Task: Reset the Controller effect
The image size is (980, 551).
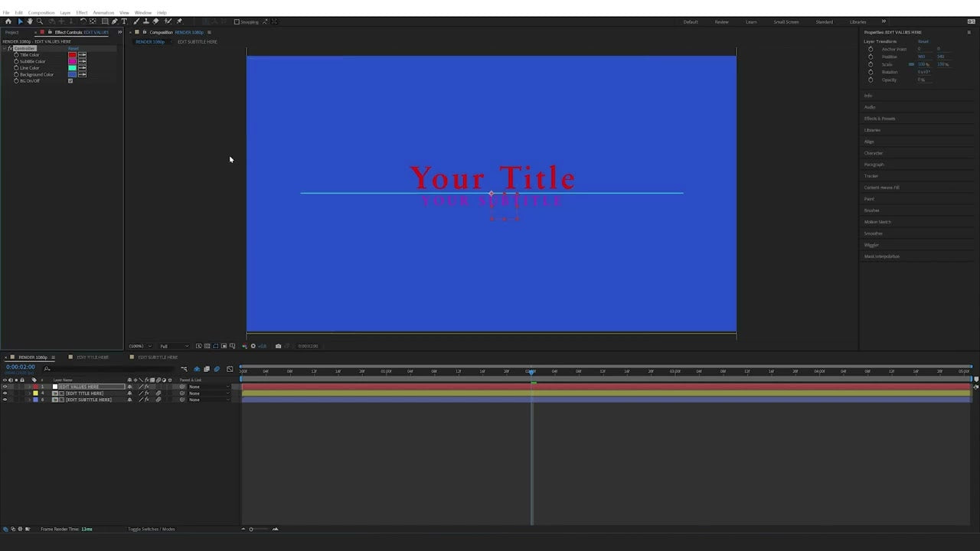Action: point(73,48)
